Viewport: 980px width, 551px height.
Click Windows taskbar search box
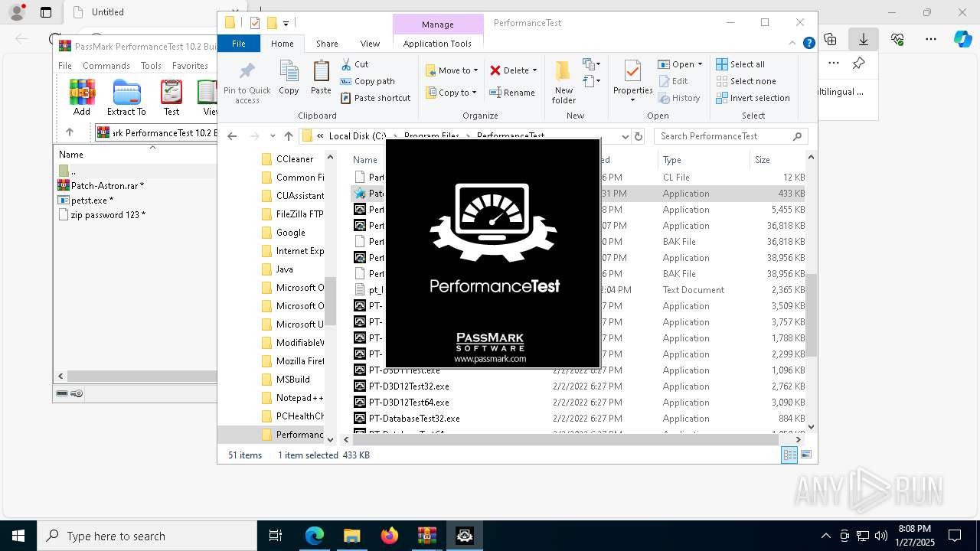(x=147, y=536)
